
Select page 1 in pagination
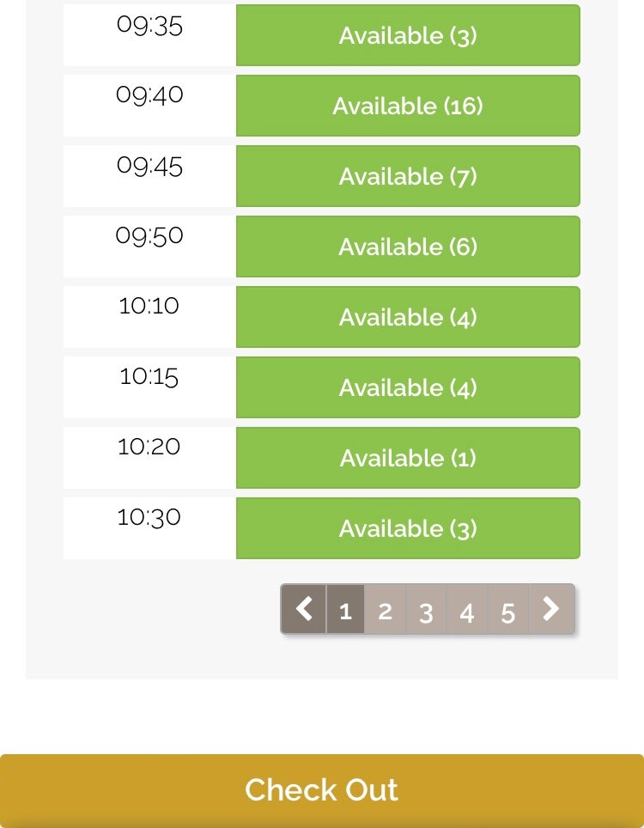(346, 609)
